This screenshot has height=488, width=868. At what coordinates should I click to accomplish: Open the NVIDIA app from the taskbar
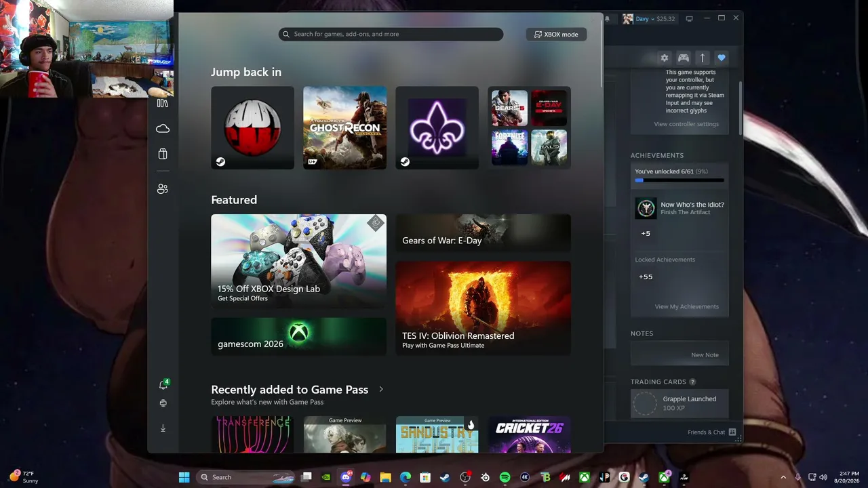click(325, 477)
